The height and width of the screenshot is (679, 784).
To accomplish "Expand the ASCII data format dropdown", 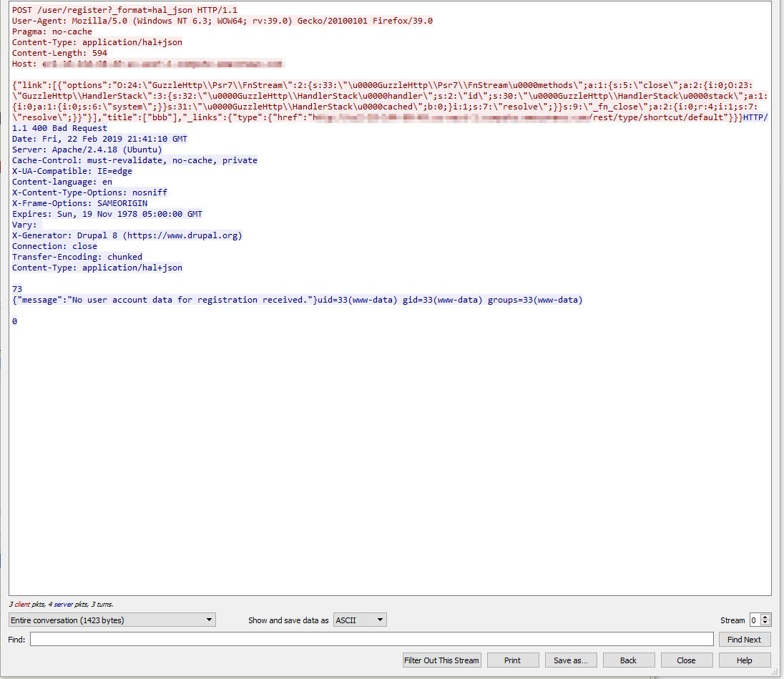I will coord(360,620).
